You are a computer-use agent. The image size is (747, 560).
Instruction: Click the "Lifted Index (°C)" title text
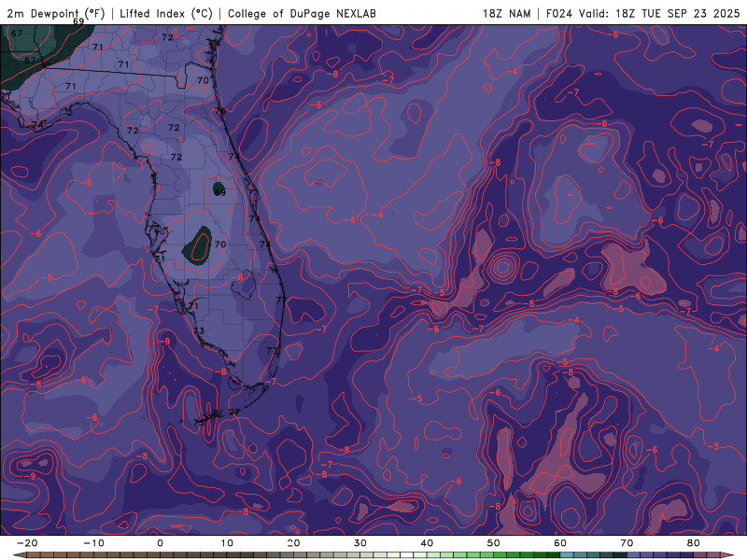[166, 14]
